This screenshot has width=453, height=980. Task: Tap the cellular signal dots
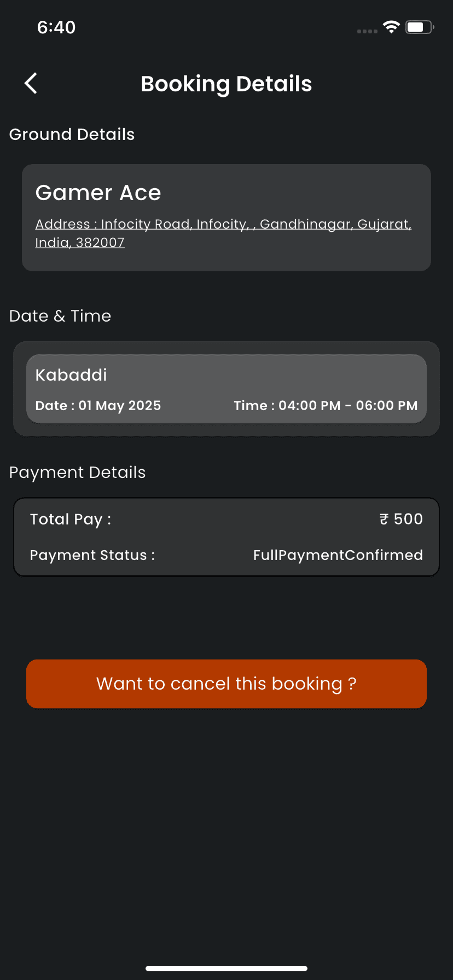click(367, 31)
